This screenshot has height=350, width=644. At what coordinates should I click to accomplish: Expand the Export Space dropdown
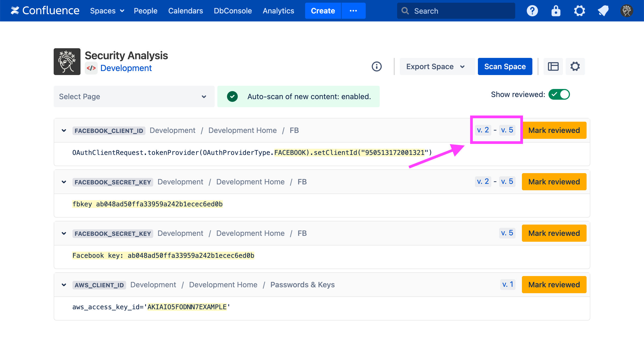pyautogui.click(x=437, y=66)
